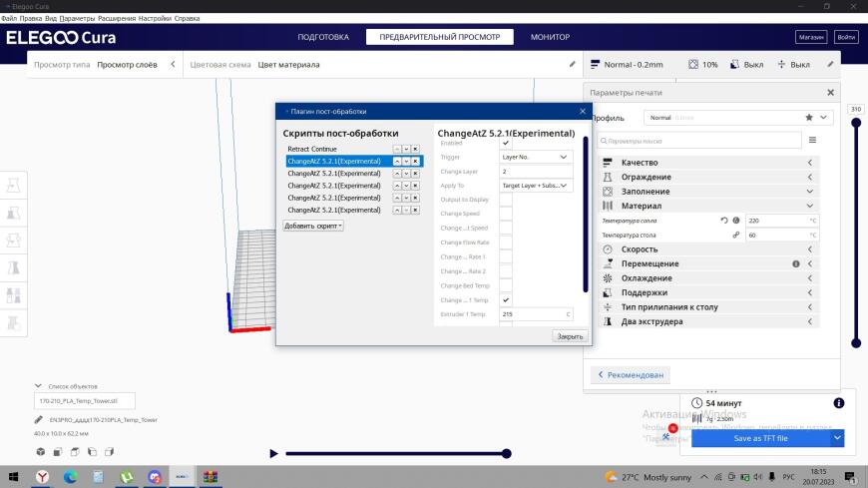This screenshot has width=868, height=488.
Task: Enable the Change Bed Temp checkbox
Action: [x=506, y=285]
